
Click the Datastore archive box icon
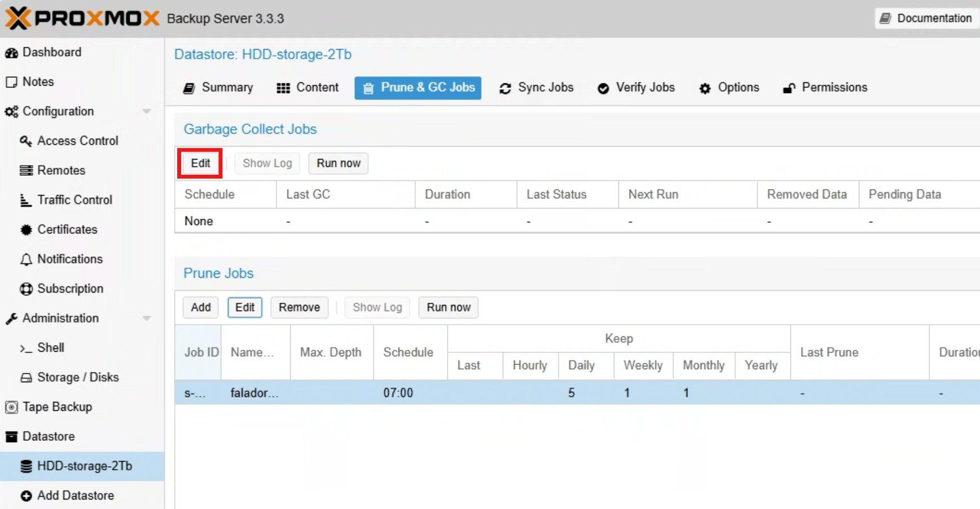tap(11, 436)
